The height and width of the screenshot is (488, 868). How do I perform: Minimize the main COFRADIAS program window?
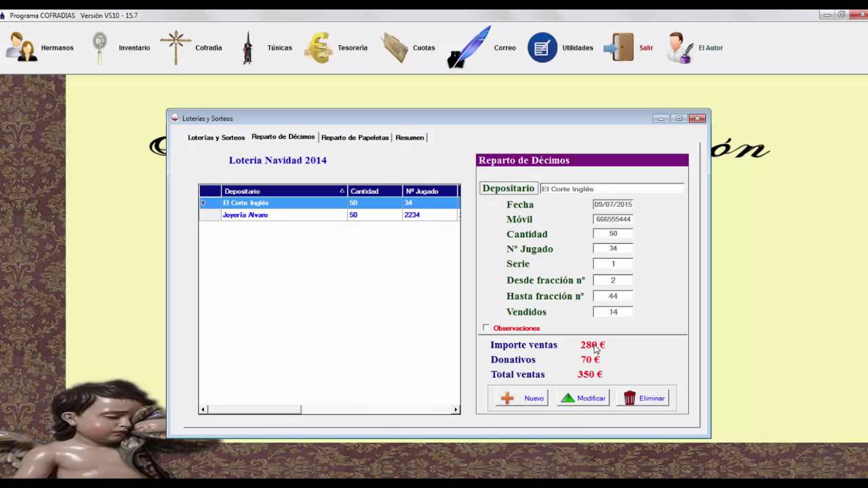826,14
